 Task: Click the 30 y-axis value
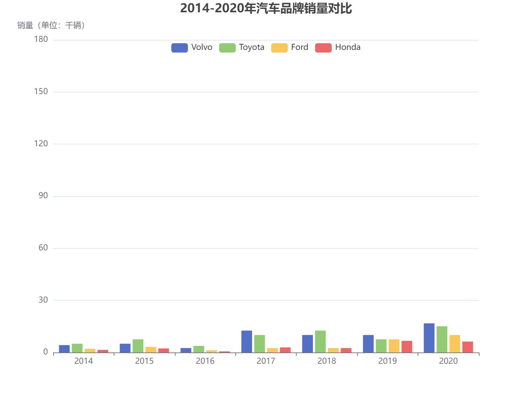pyautogui.click(x=43, y=300)
